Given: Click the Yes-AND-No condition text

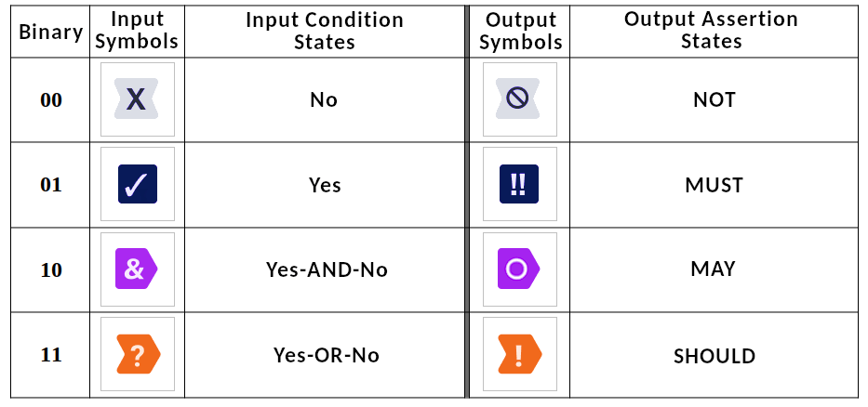Looking at the screenshot, I should tap(327, 269).
